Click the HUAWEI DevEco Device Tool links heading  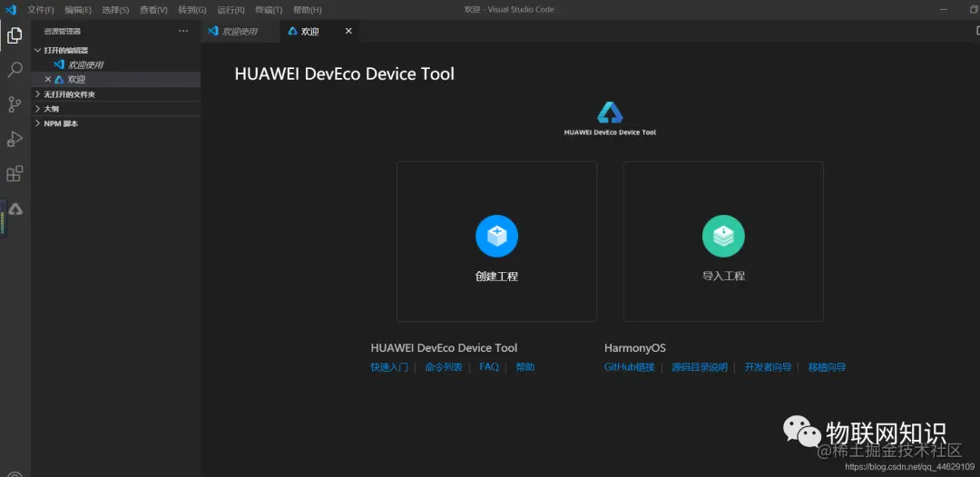coord(444,347)
